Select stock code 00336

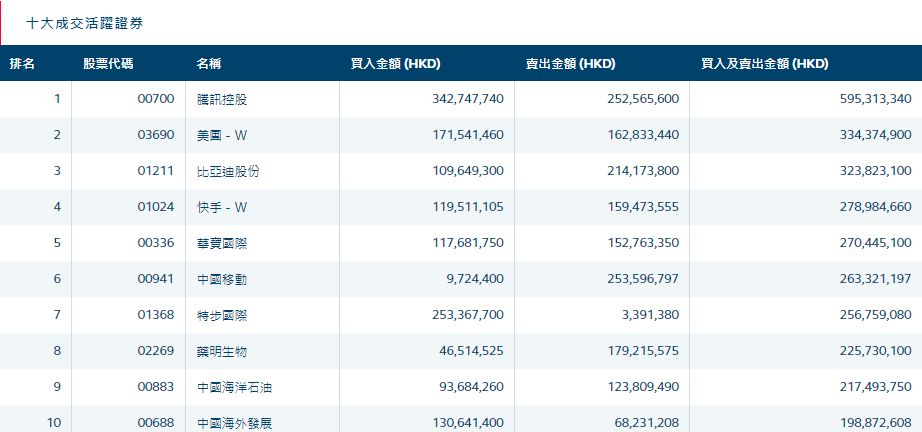point(156,243)
